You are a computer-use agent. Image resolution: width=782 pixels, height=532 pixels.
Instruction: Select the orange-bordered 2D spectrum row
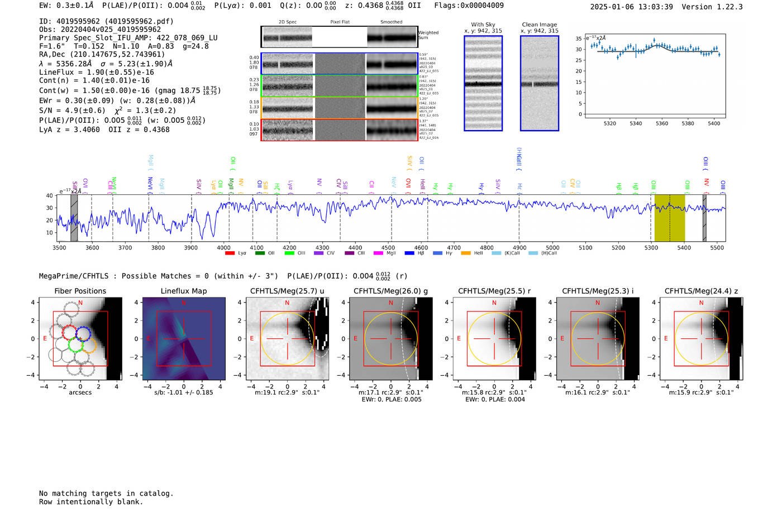[339, 108]
